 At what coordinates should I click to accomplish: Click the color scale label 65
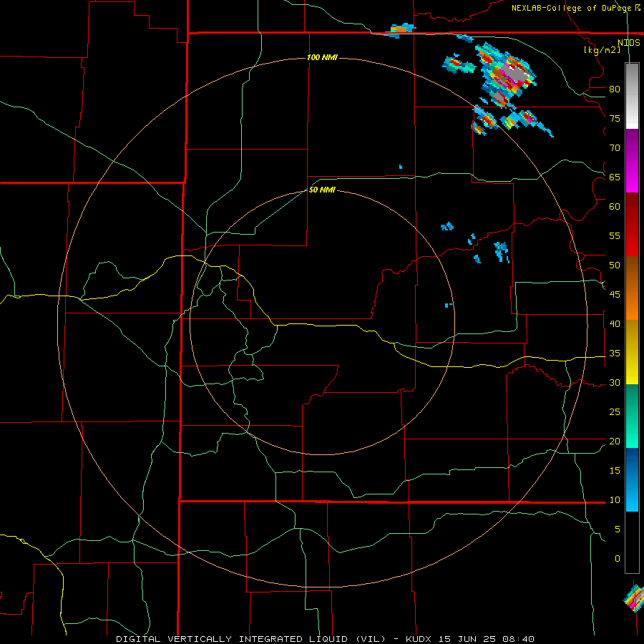click(615, 177)
